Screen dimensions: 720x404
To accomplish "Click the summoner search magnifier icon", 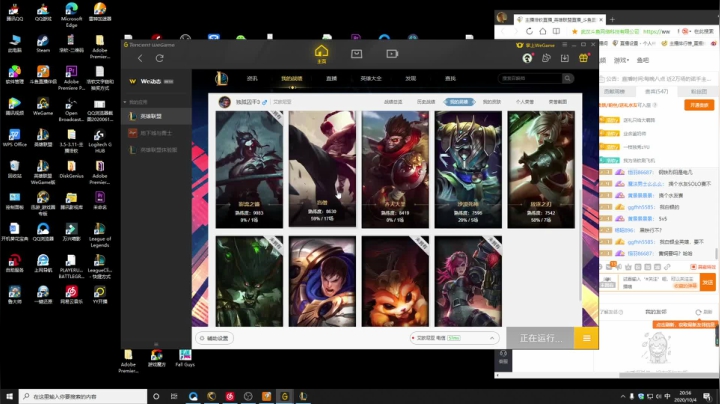I will coord(568,79).
